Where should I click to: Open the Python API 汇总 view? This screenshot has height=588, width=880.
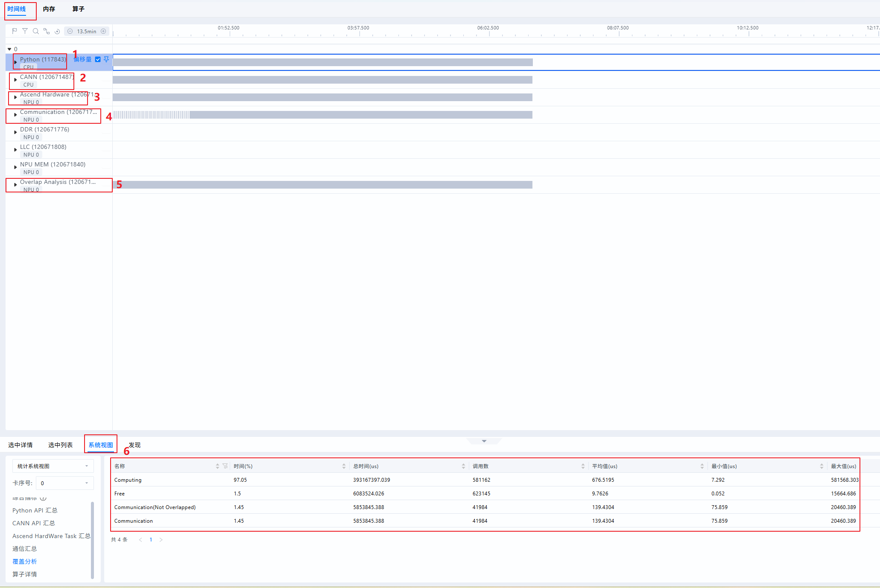pyautogui.click(x=35, y=510)
